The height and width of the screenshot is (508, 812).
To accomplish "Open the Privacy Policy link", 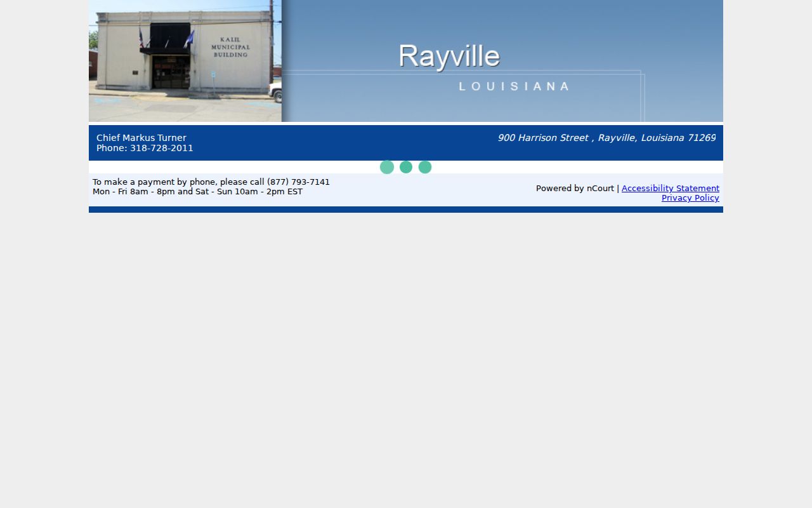I will (x=690, y=198).
